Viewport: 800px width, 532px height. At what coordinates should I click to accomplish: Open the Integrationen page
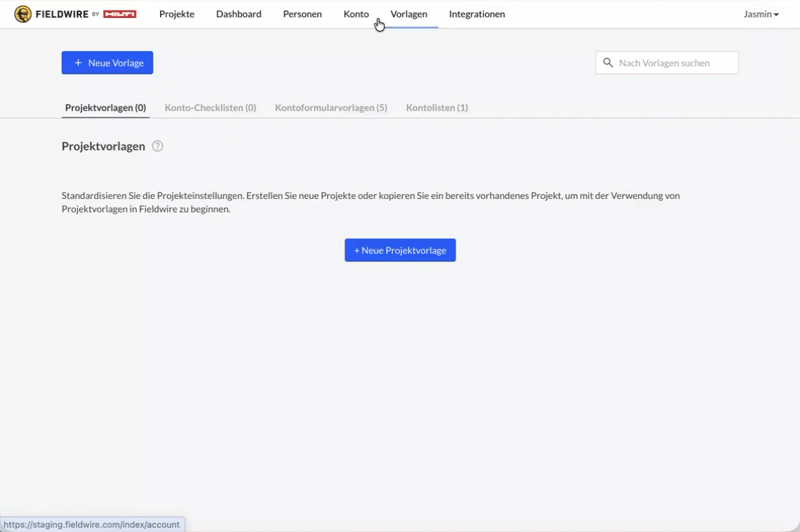tap(476, 14)
